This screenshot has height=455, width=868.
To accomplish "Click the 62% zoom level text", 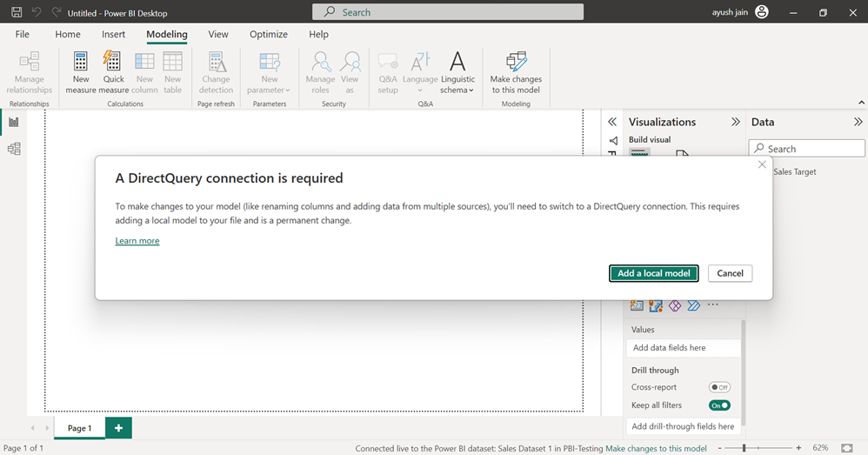I will (x=820, y=448).
